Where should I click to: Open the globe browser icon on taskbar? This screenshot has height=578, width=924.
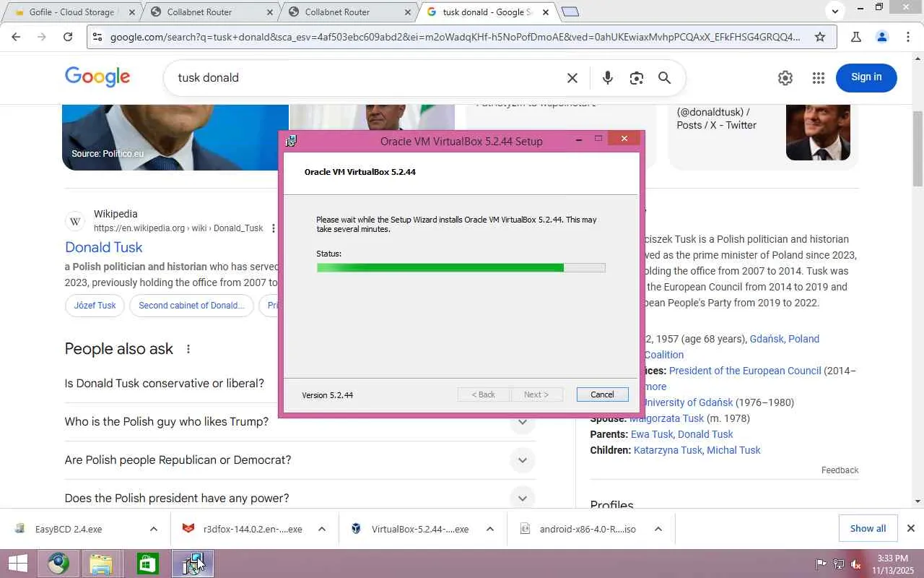click(58, 564)
